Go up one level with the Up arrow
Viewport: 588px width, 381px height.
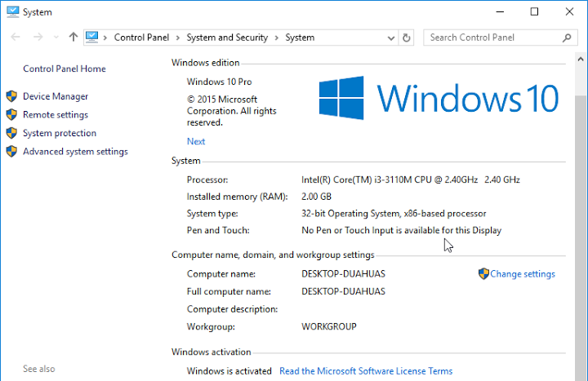pyautogui.click(x=73, y=37)
